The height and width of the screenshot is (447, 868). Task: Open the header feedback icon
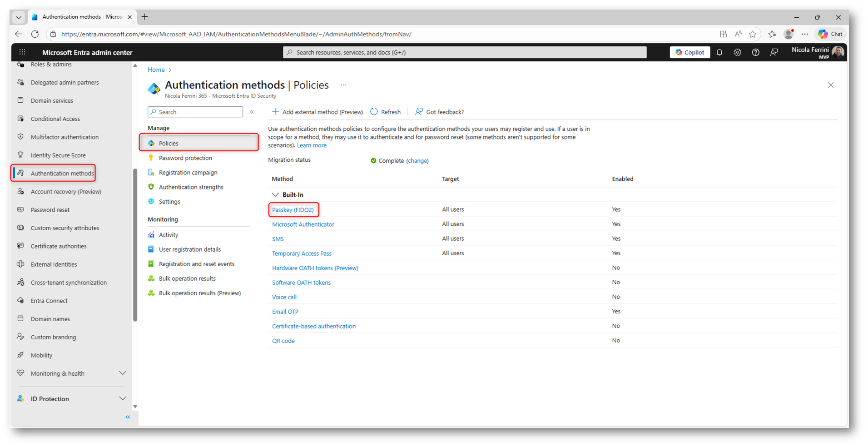[774, 53]
